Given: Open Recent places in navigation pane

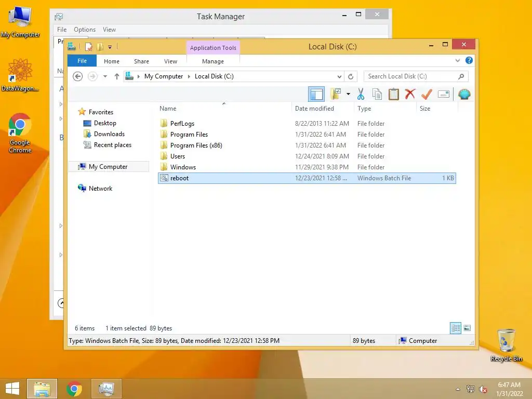Looking at the screenshot, I should click(113, 145).
